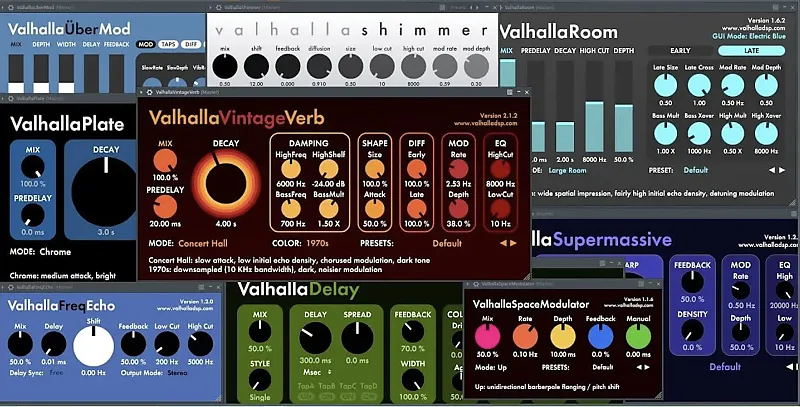800x407 pixels.
Task: Switch to MOD tab in ValhallaÜberMod
Action: [x=145, y=44]
